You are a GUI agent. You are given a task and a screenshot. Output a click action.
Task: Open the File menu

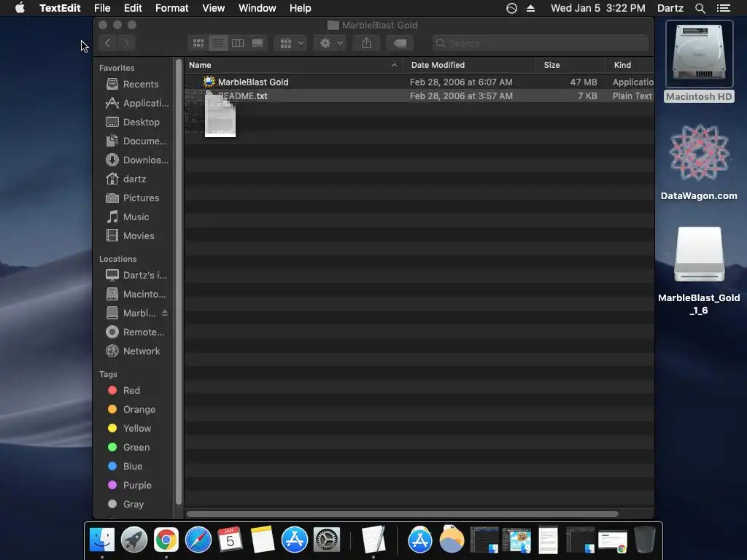[x=102, y=8]
